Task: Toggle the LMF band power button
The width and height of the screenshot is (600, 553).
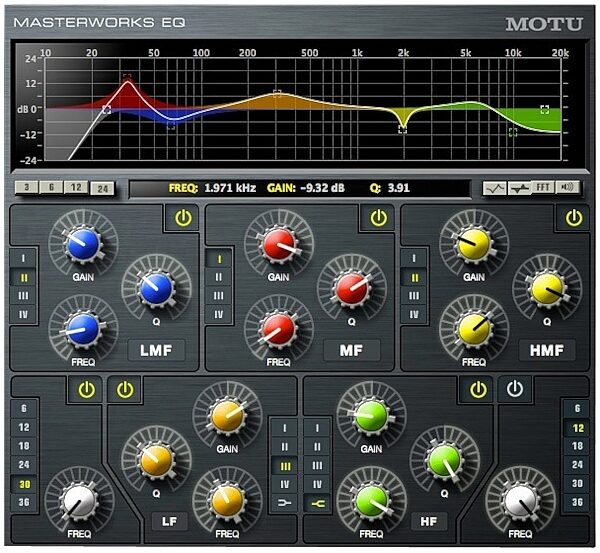Action: point(183,218)
